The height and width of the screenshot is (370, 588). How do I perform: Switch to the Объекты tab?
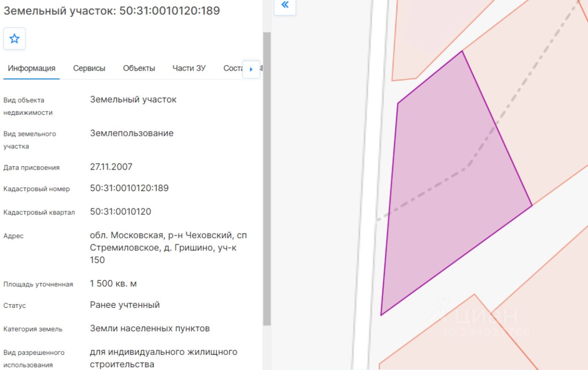coord(139,68)
